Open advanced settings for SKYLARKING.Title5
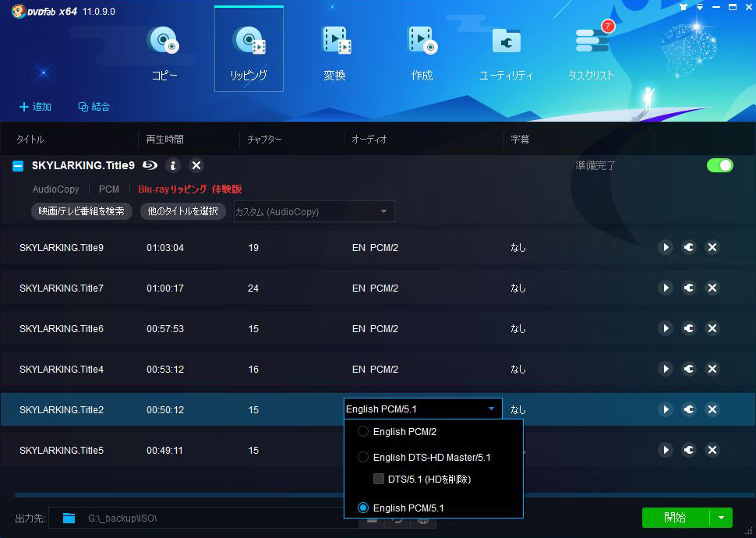The height and width of the screenshot is (538, 756). tap(688, 450)
